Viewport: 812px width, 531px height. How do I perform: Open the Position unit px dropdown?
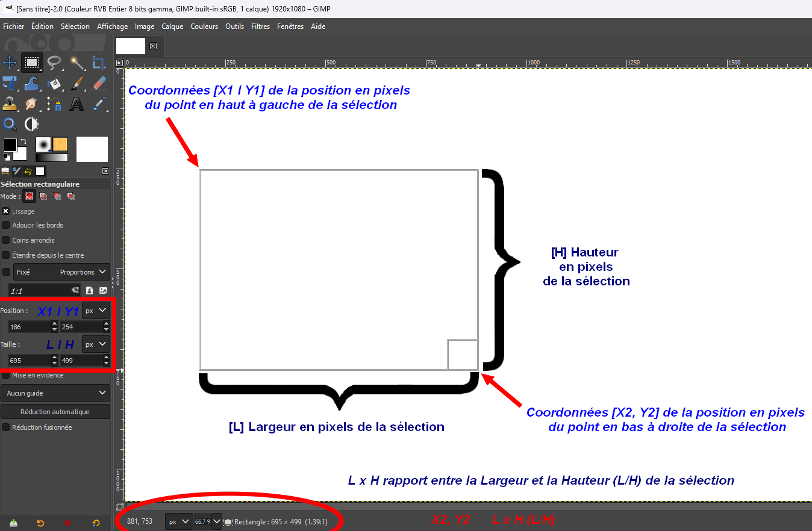point(96,311)
